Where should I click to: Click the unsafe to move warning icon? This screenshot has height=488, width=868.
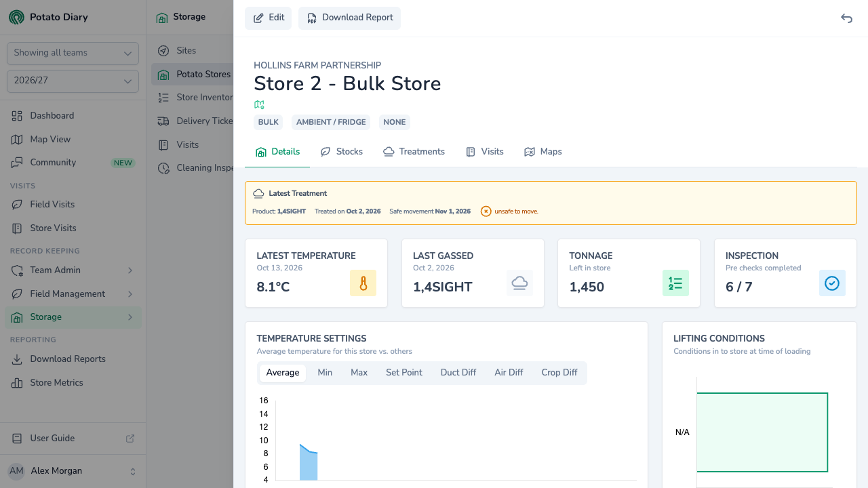[x=486, y=211]
